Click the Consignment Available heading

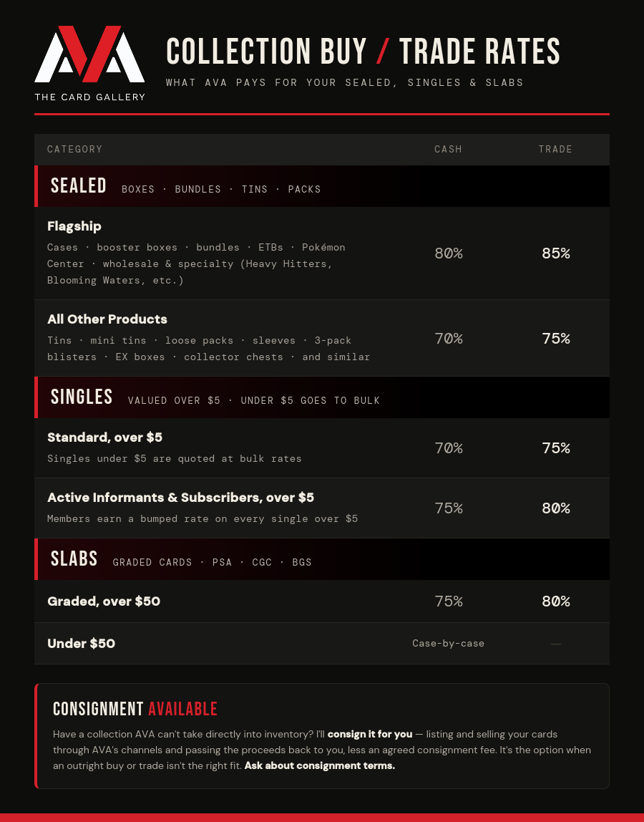(x=135, y=709)
